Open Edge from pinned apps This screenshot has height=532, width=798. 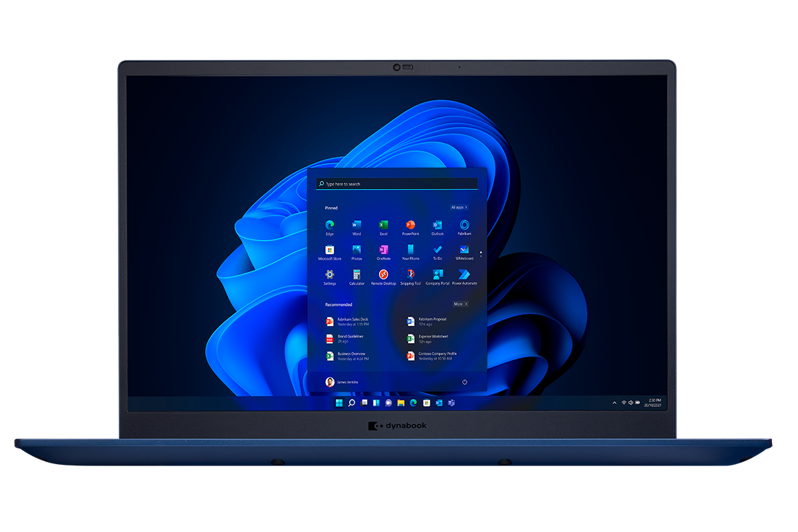pos(330,225)
